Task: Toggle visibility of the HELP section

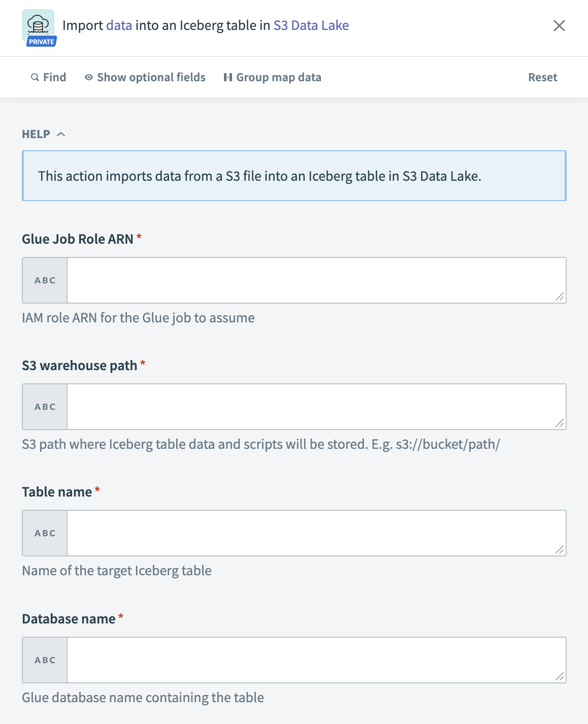Action: tap(62, 134)
